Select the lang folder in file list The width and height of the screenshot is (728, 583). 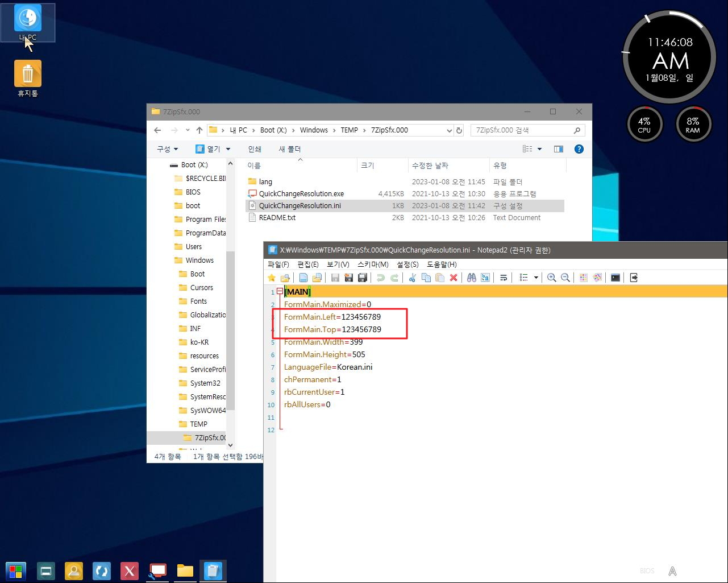(x=265, y=182)
